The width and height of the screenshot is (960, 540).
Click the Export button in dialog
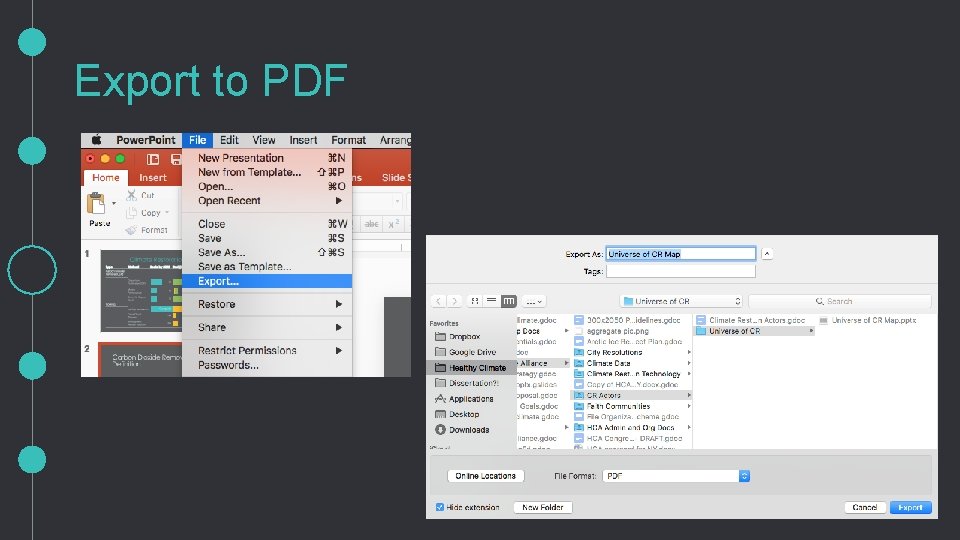coord(910,507)
